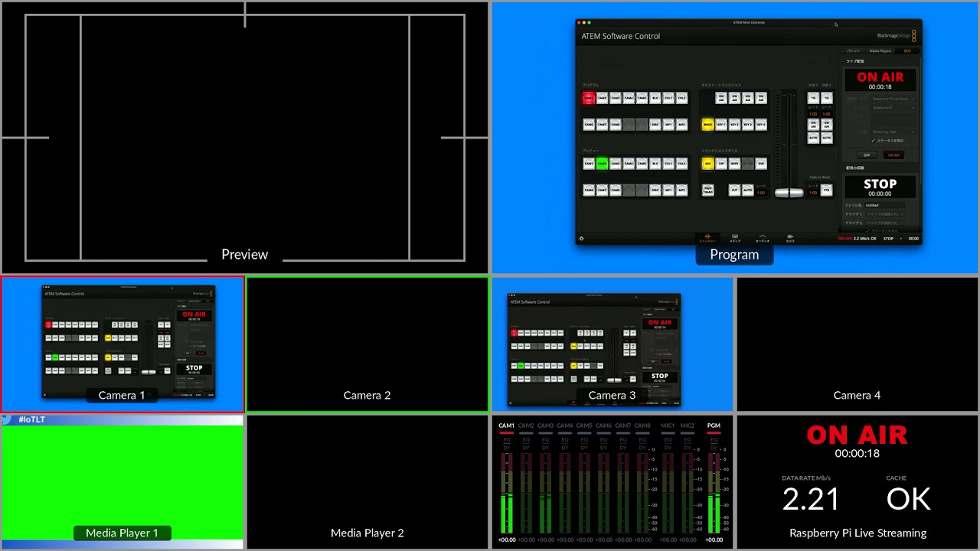Switch to the パレット tab
Viewport: 980px width, 551px height.
click(853, 51)
